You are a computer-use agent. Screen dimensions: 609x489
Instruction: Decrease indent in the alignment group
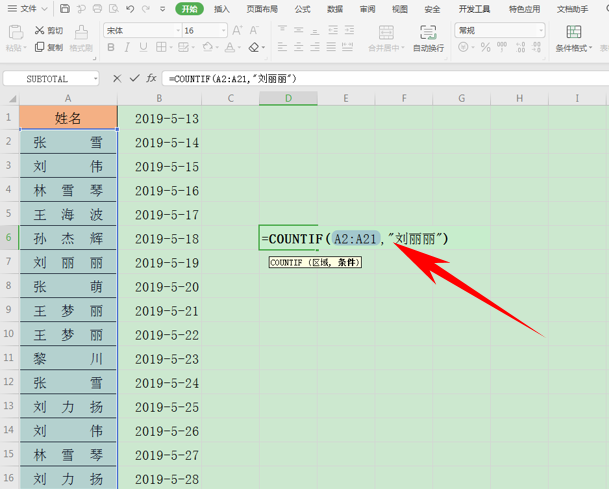333,30
